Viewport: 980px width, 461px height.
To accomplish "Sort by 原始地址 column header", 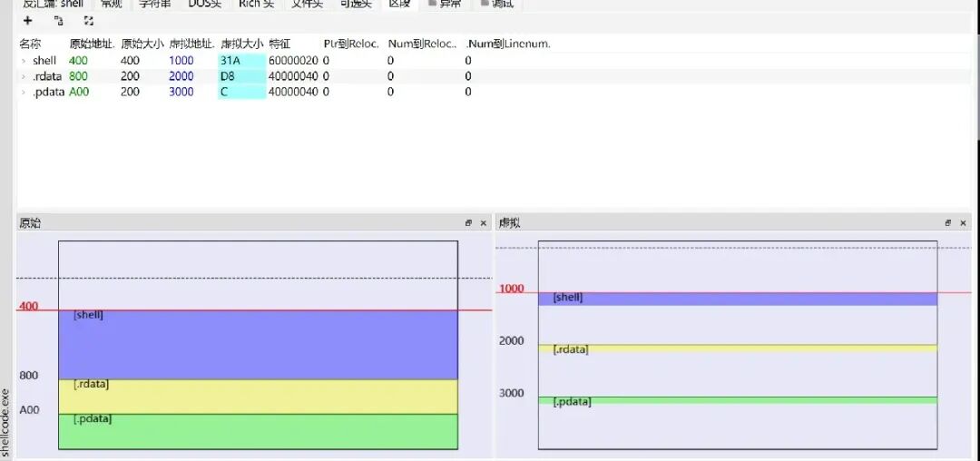I will coord(93,44).
